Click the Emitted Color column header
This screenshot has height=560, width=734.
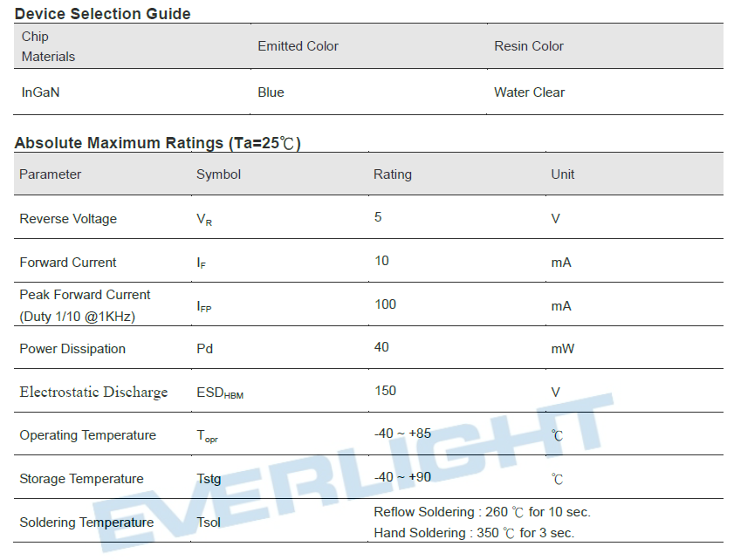[298, 46]
